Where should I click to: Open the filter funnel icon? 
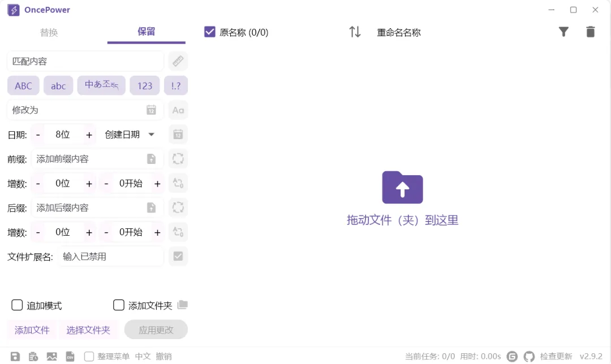[563, 32]
